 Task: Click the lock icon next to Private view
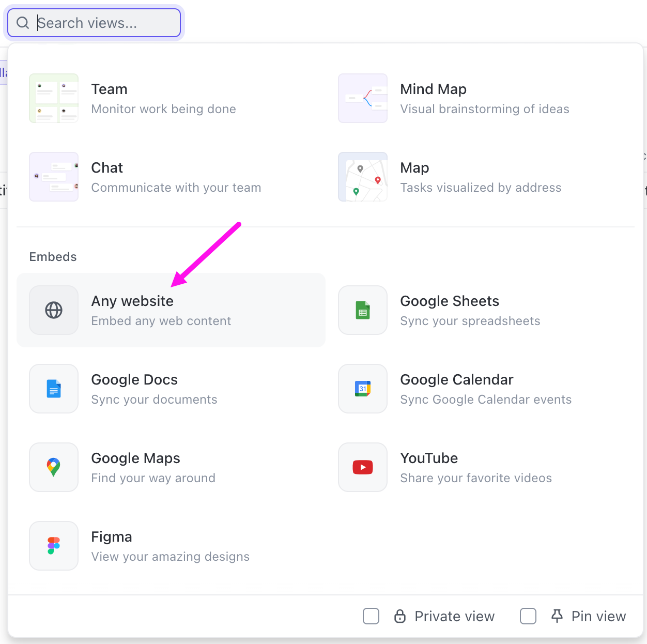[400, 616]
